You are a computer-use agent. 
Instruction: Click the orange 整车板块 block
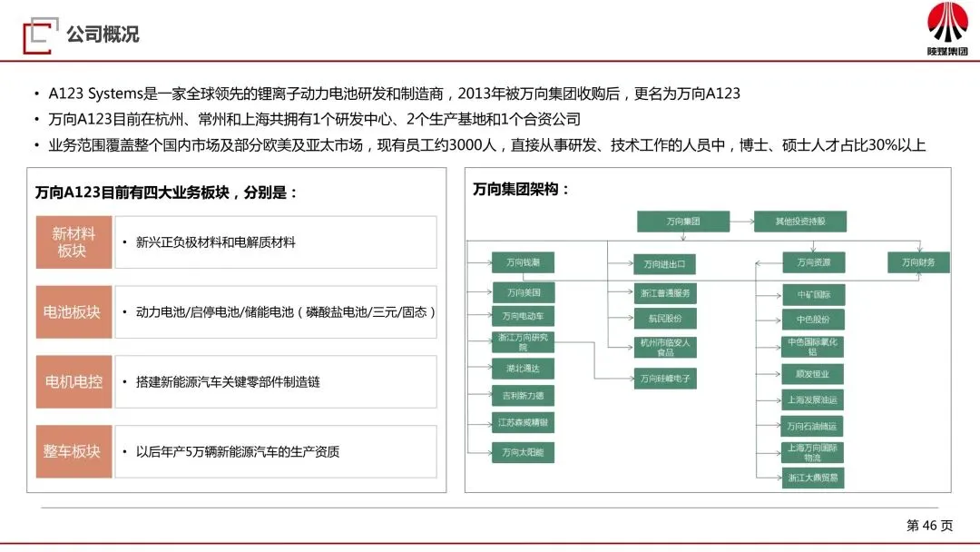click(73, 451)
